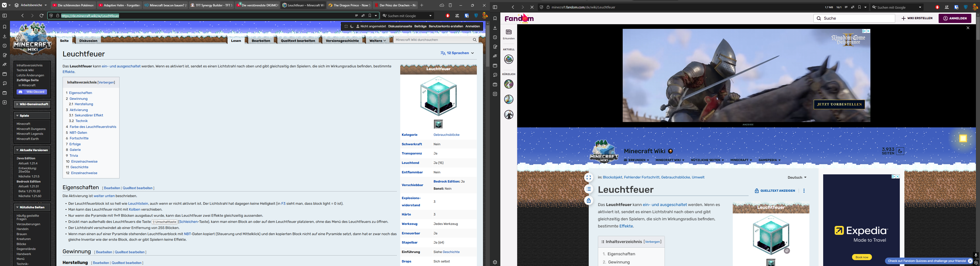Open closed tabs trash icon
The width and height of the screenshot is (980, 266).
[x=451, y=5]
